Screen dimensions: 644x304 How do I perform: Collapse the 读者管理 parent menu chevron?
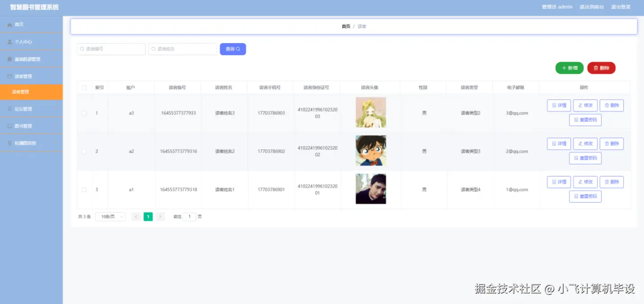(x=55, y=76)
